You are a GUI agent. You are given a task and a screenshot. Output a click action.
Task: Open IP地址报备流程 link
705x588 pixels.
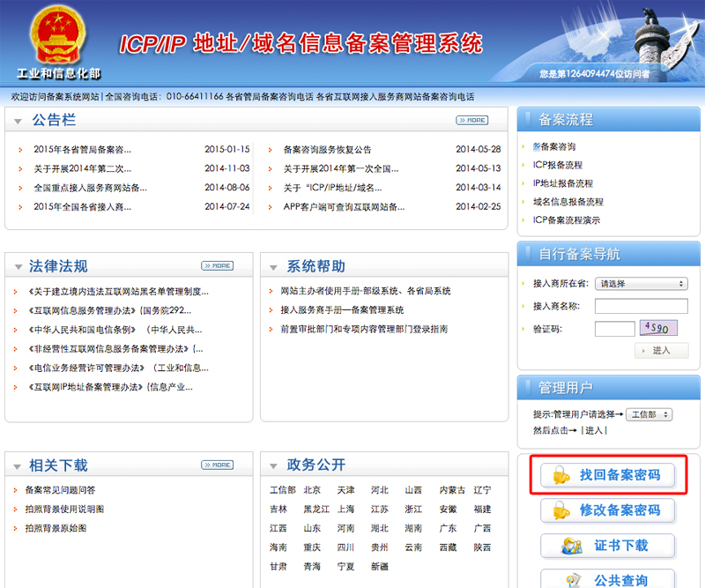[x=563, y=183]
